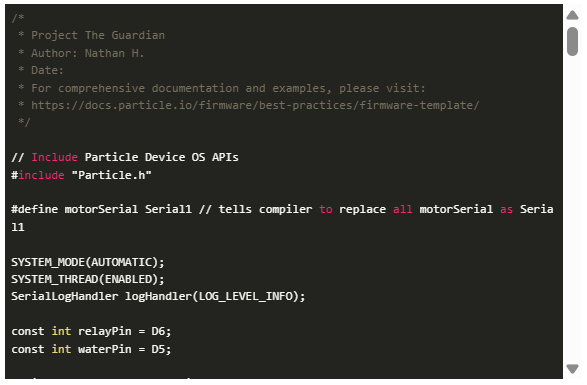Click the "#define motorSerial" directive
Screen dimensions: 587x385
[x=74, y=209]
